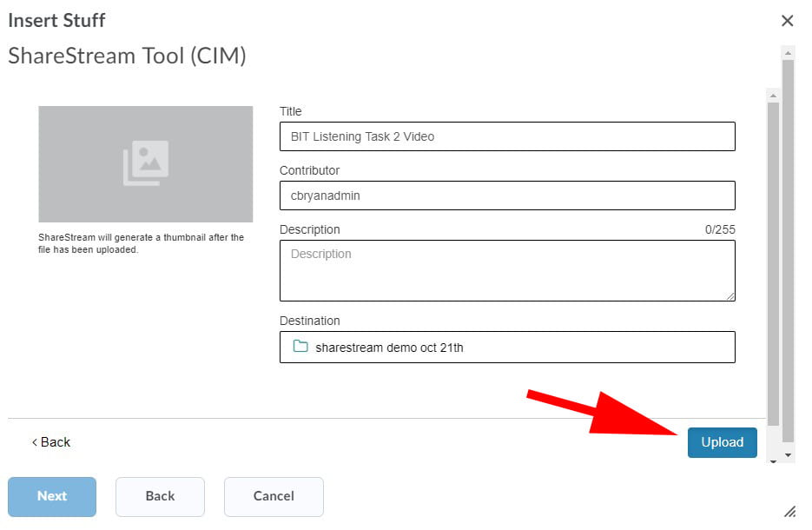Click the description resize grip handle
Screen dimensions: 812x530
click(730, 296)
